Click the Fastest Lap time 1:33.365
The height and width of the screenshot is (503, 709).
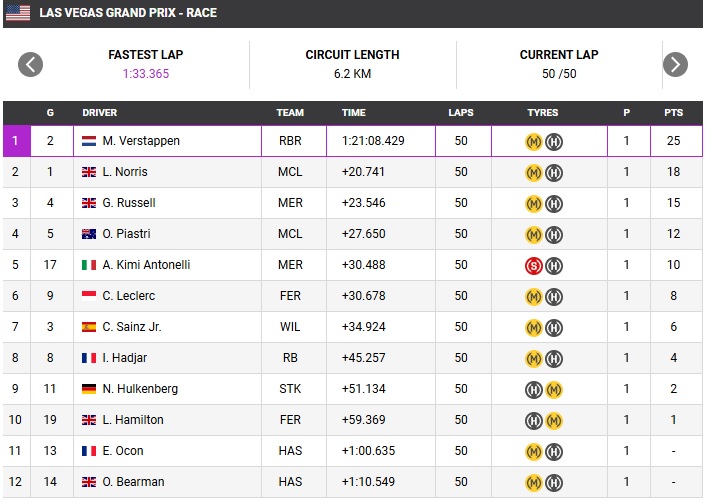(147, 74)
